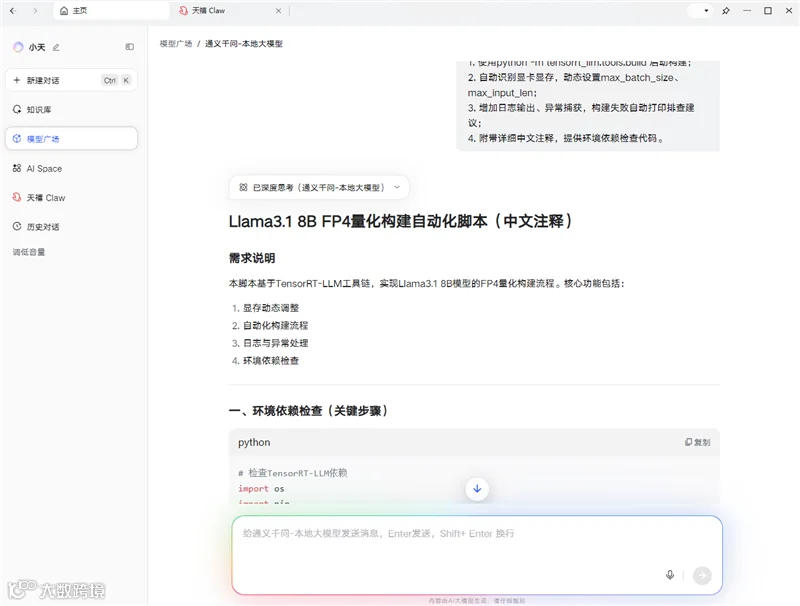Image resolution: width=800 pixels, height=606 pixels.
Task: Click list item 日志与异常处理
Action: [275, 343]
